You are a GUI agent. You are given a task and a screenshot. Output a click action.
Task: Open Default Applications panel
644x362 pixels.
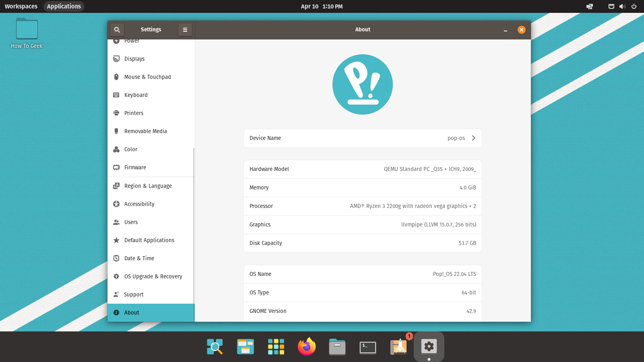[x=151, y=240]
